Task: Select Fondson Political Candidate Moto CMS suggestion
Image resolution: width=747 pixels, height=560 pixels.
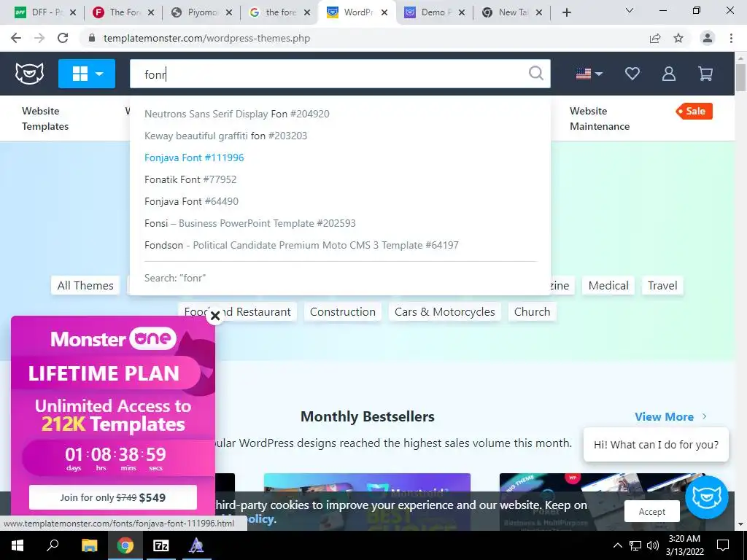Action: (x=301, y=245)
